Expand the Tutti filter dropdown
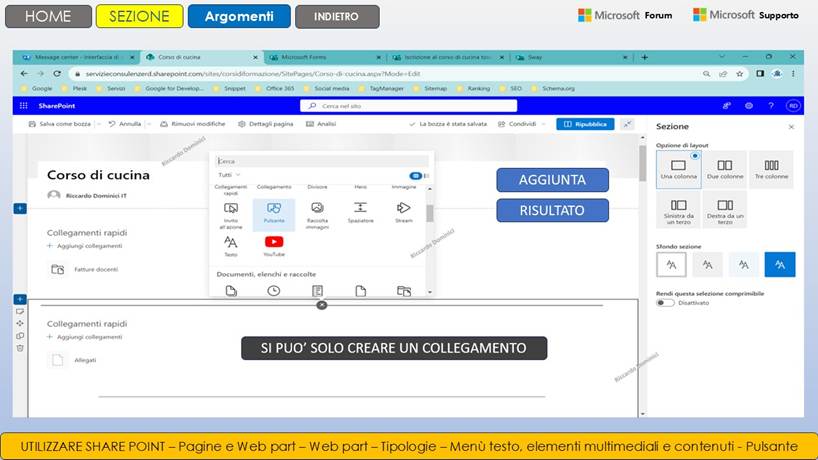 (x=229, y=175)
